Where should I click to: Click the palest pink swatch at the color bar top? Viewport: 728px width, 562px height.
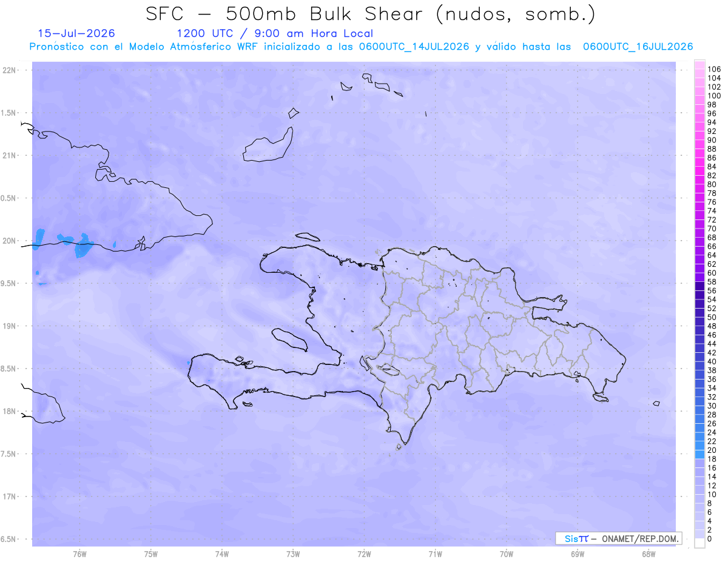[x=699, y=65]
